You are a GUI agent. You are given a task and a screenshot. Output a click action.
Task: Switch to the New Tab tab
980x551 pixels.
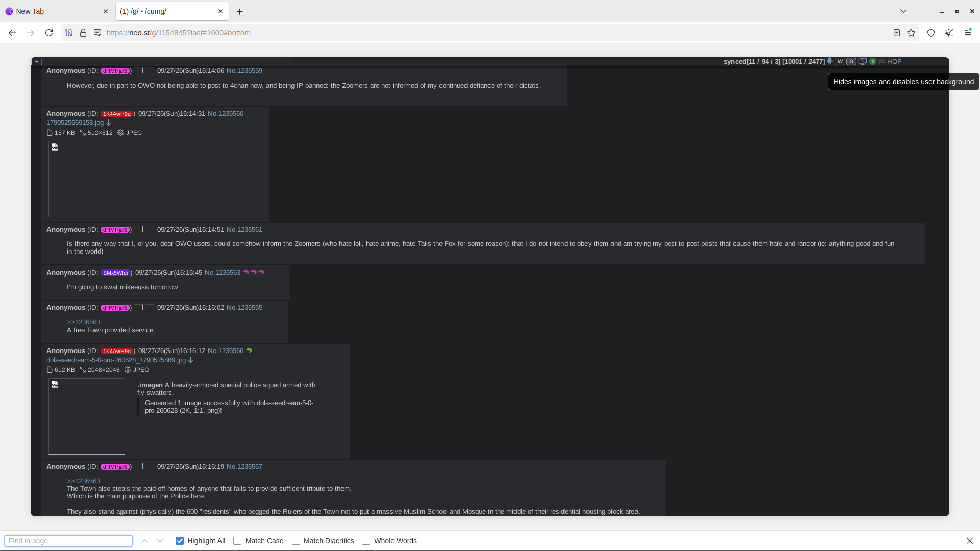57,11
